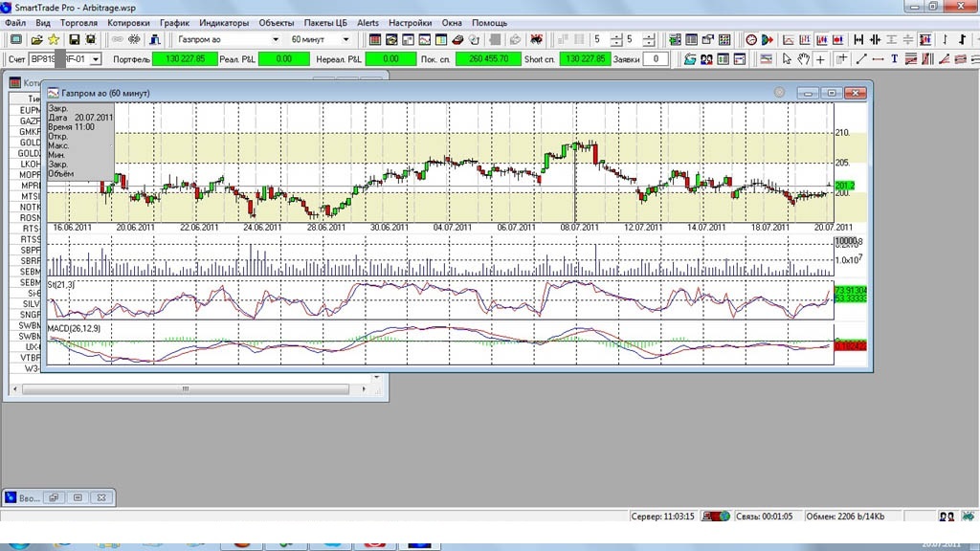Activate the crosshair cursor tool

tap(821, 59)
